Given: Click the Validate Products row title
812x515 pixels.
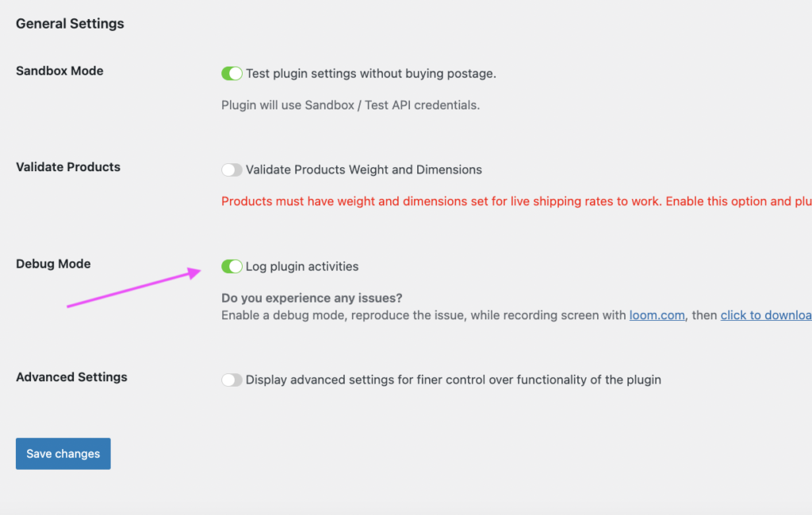Looking at the screenshot, I should click(x=68, y=167).
